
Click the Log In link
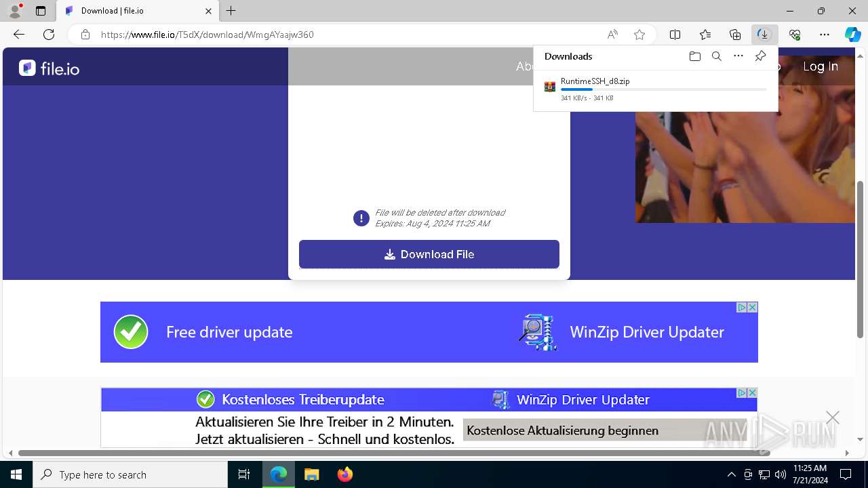click(821, 66)
